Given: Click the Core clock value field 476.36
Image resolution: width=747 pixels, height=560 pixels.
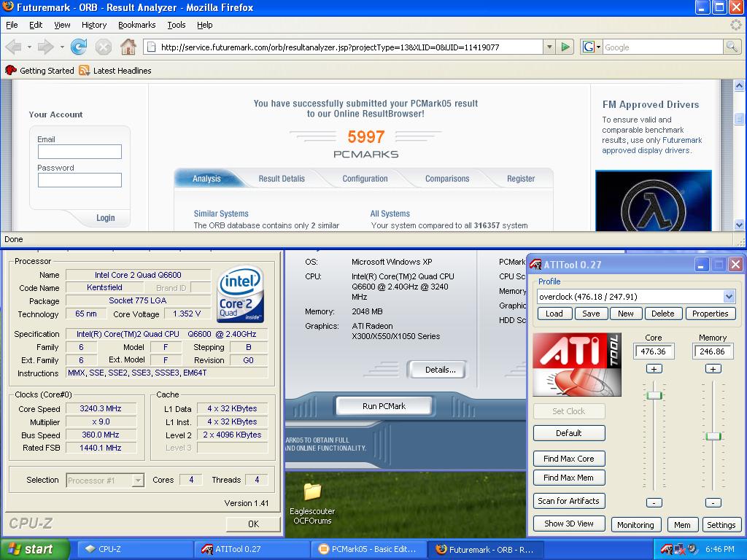Looking at the screenshot, I should (x=653, y=351).
